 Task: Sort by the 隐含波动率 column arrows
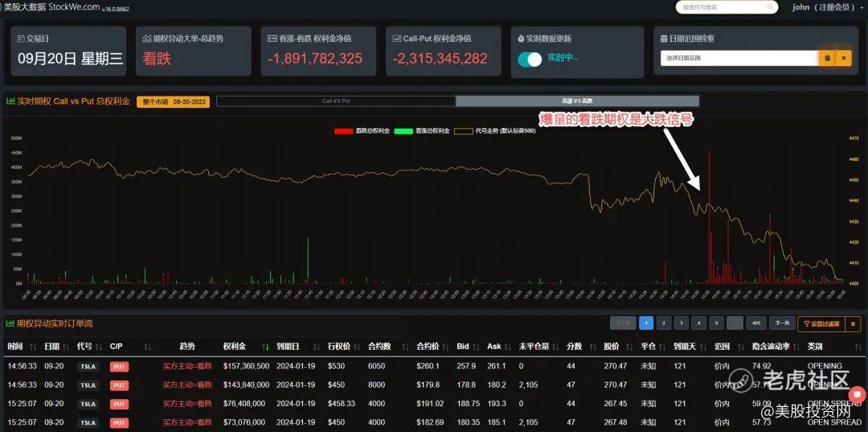point(797,347)
